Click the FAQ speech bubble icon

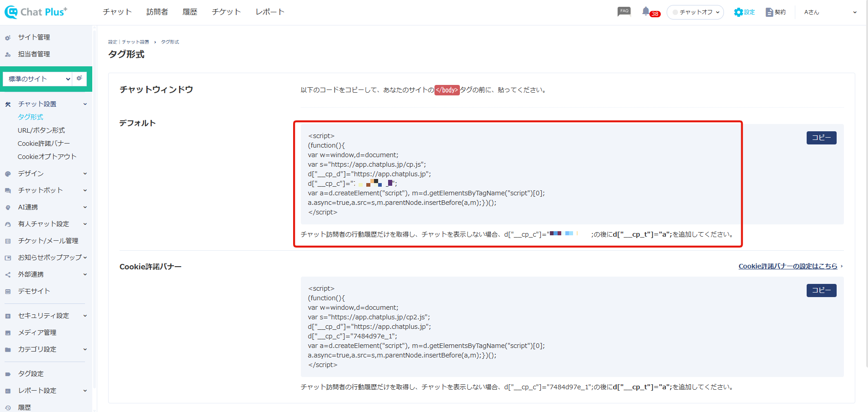[624, 11]
